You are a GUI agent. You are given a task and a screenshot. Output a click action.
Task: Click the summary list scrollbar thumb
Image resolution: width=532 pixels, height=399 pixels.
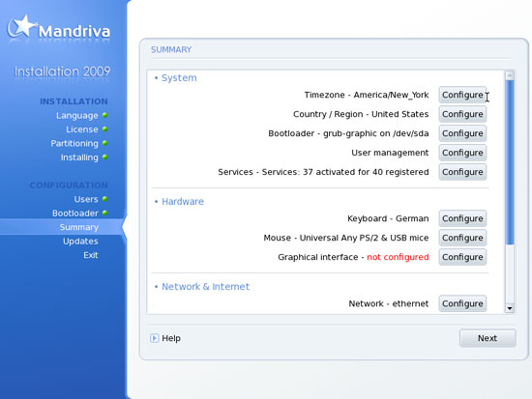[x=509, y=162]
